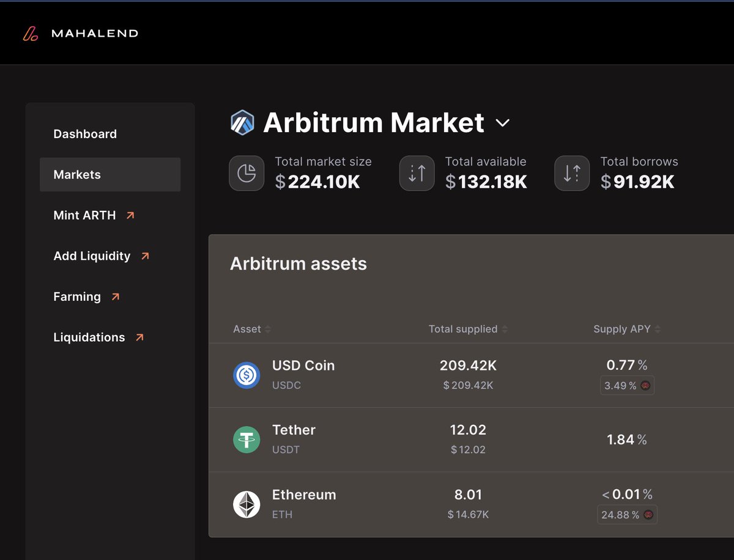Open the Ethereum asset row
This screenshot has height=560, width=734.
pos(471,504)
